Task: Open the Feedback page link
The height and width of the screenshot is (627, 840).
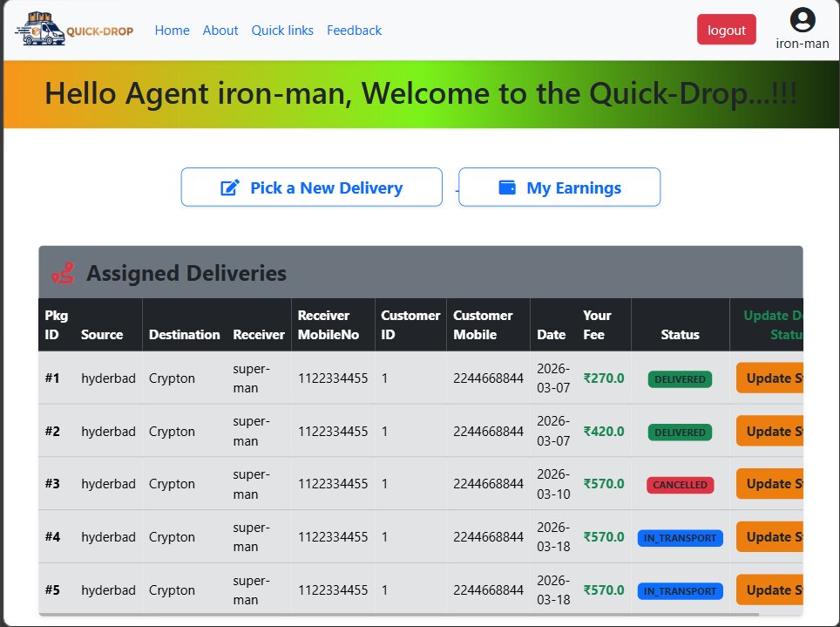Action: click(354, 31)
